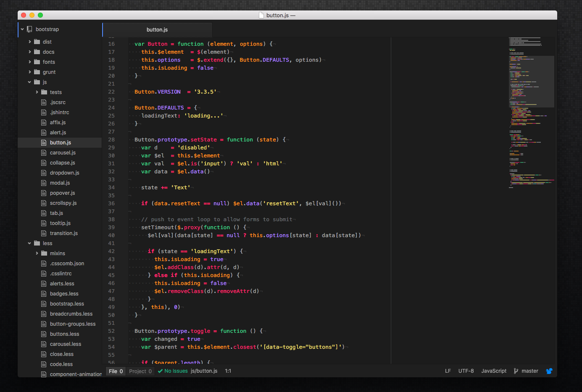The image size is (582, 392).
Task: Click the affix.js file icon
Action: 44,123
